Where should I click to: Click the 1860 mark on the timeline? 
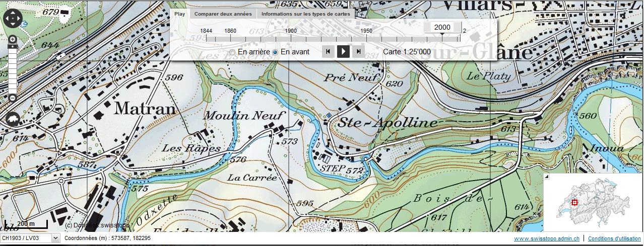click(230, 31)
